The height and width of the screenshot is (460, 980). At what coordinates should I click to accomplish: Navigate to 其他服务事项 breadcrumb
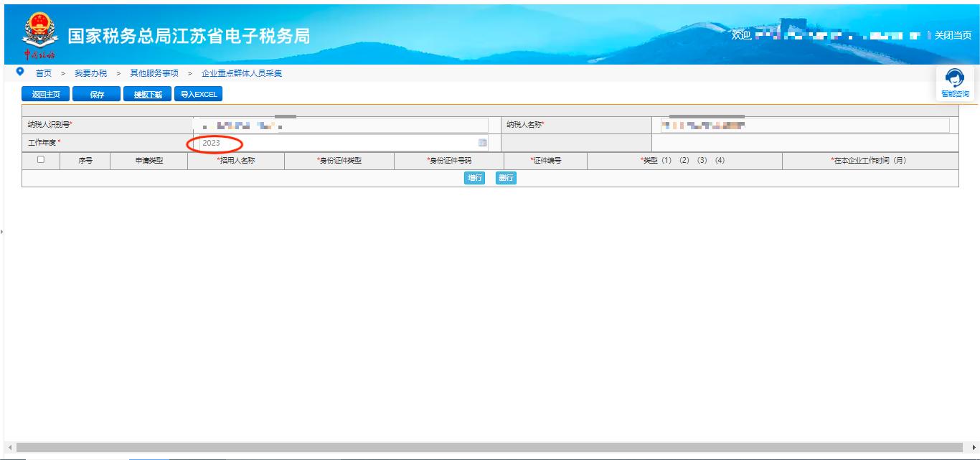coord(154,73)
